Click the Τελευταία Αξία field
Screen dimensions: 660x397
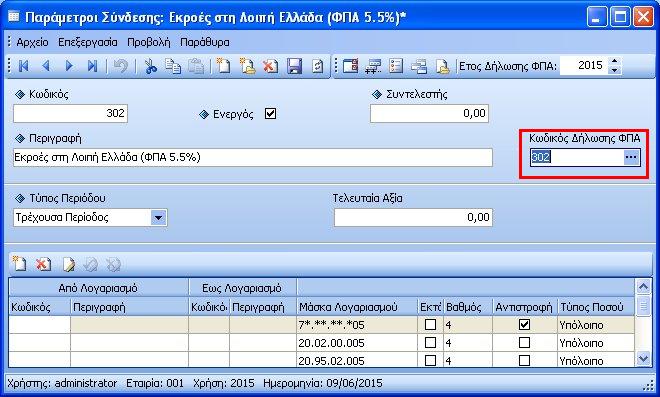(413, 218)
